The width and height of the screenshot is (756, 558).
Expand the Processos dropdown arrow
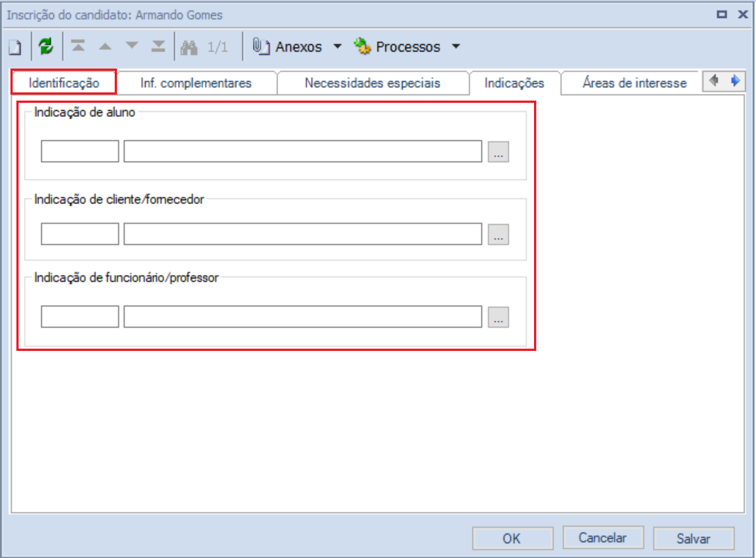[456, 47]
